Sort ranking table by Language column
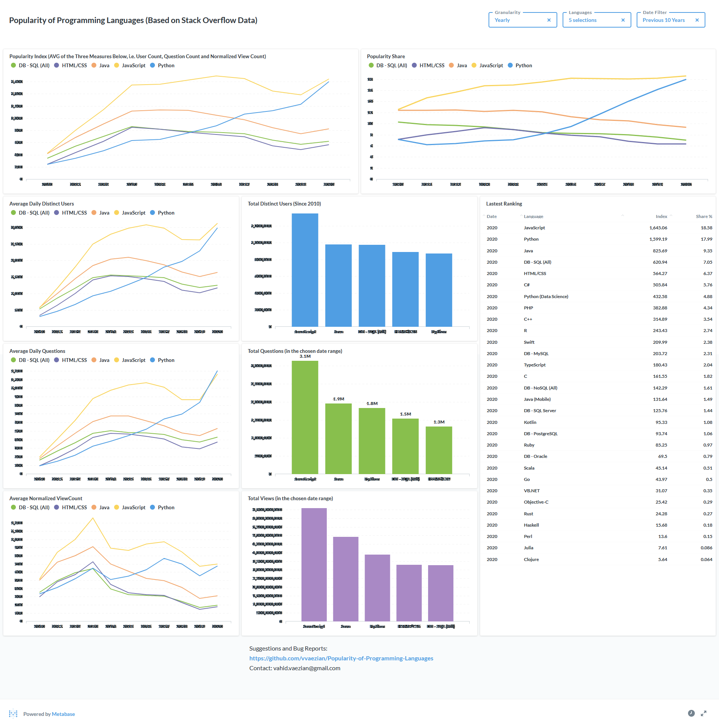The image size is (719, 728). 533,216
